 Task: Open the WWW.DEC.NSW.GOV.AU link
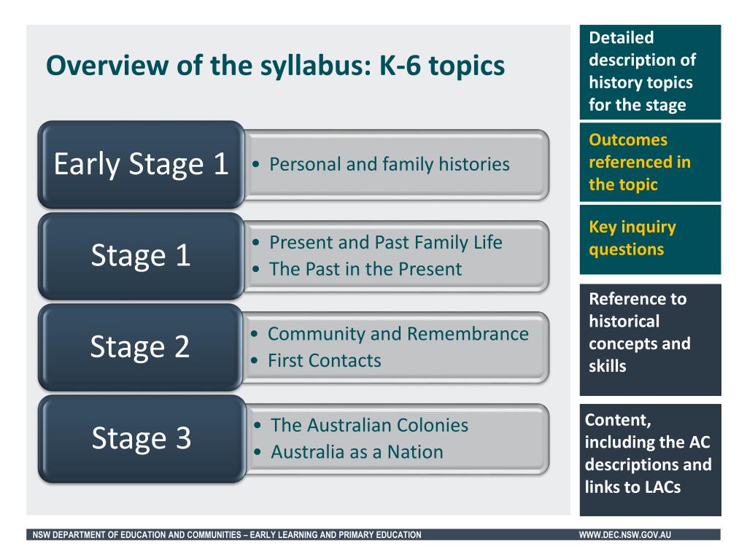[625, 534]
